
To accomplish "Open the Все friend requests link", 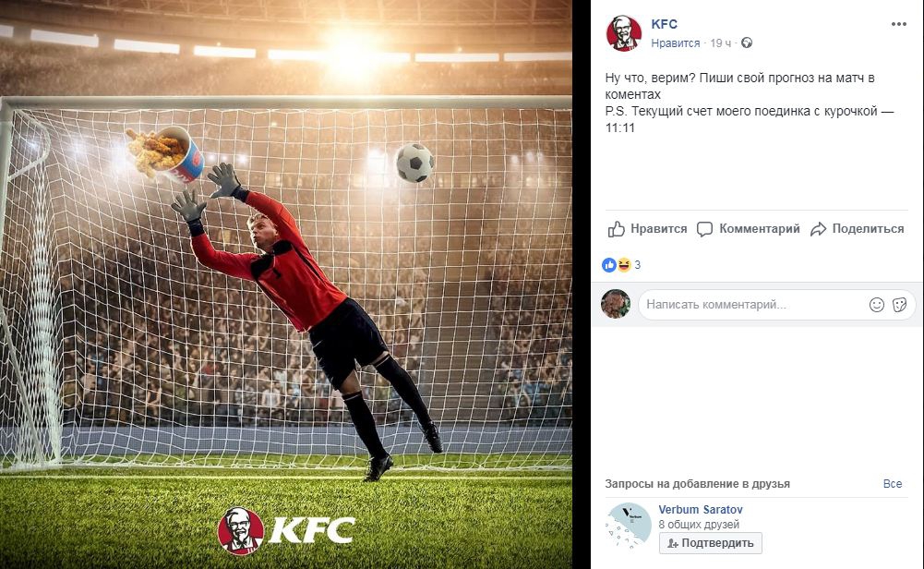I will [893, 483].
